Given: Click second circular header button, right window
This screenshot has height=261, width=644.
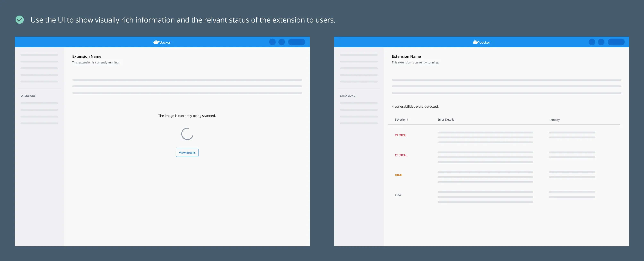Looking at the screenshot, I should 601,42.
